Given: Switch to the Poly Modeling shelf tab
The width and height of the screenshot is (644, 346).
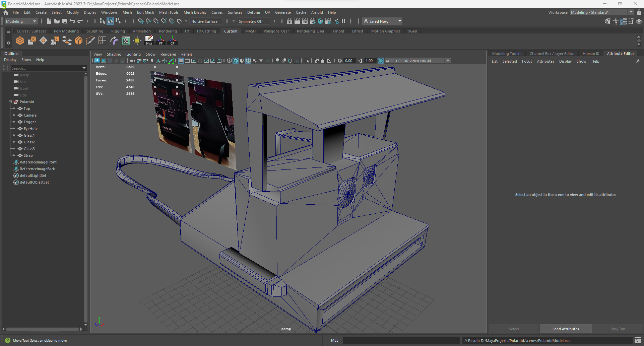Looking at the screenshot, I should click(66, 31).
